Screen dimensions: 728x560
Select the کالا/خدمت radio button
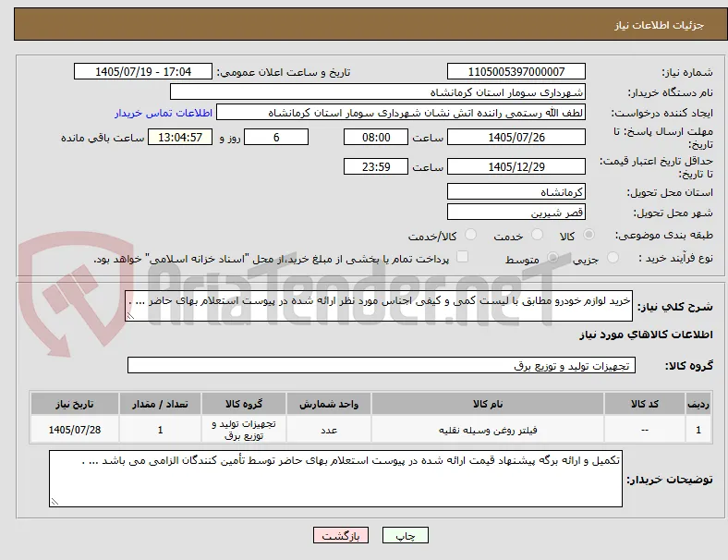point(470,235)
